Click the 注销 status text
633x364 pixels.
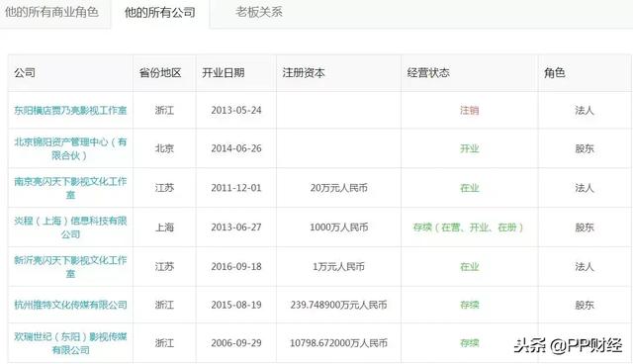(x=470, y=110)
